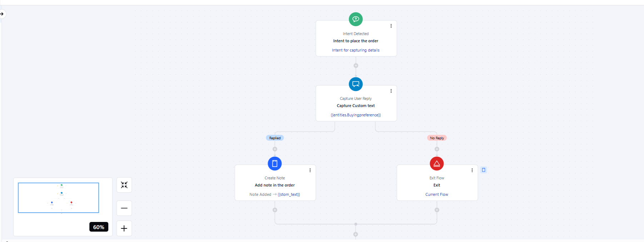Open the 'Intent for capturing details' link
This screenshot has width=644, height=242.
tap(356, 50)
